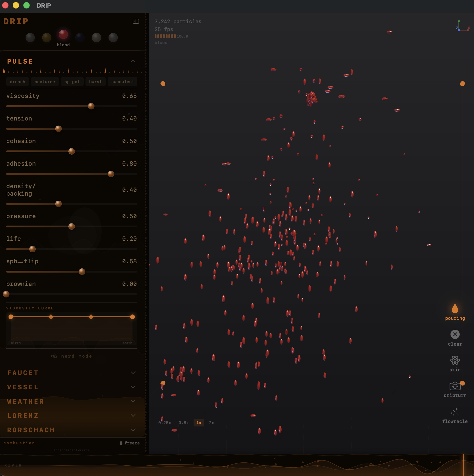
Task: Apply the burst preset
Action: pyautogui.click(x=95, y=82)
